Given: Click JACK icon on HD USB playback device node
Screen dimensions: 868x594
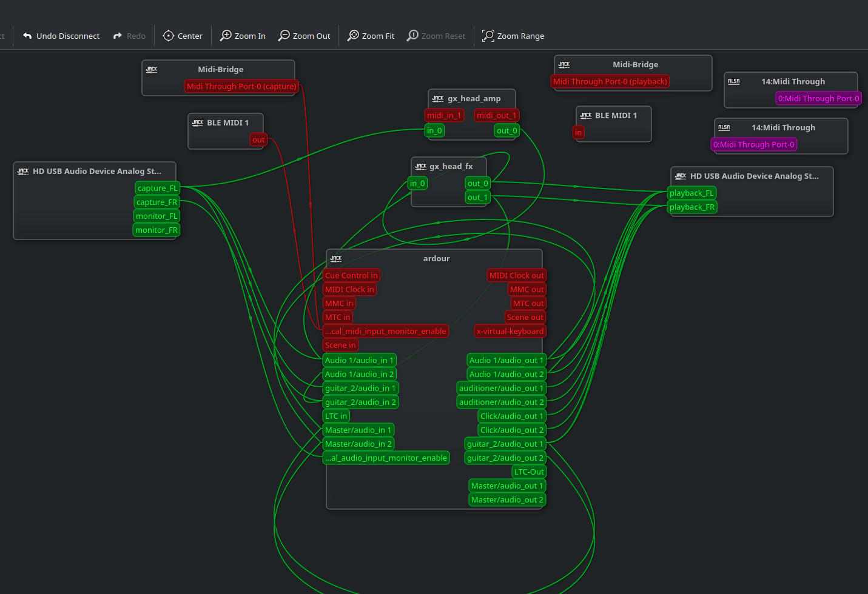Looking at the screenshot, I should [x=681, y=176].
